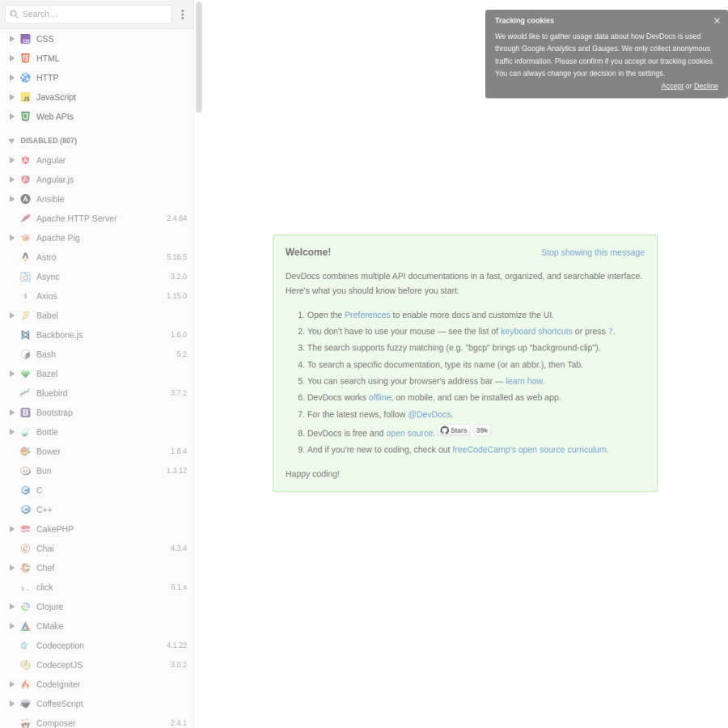Viewport: 728px width, 728px height.
Task: Click the Bootstrap B icon
Action: click(26, 413)
